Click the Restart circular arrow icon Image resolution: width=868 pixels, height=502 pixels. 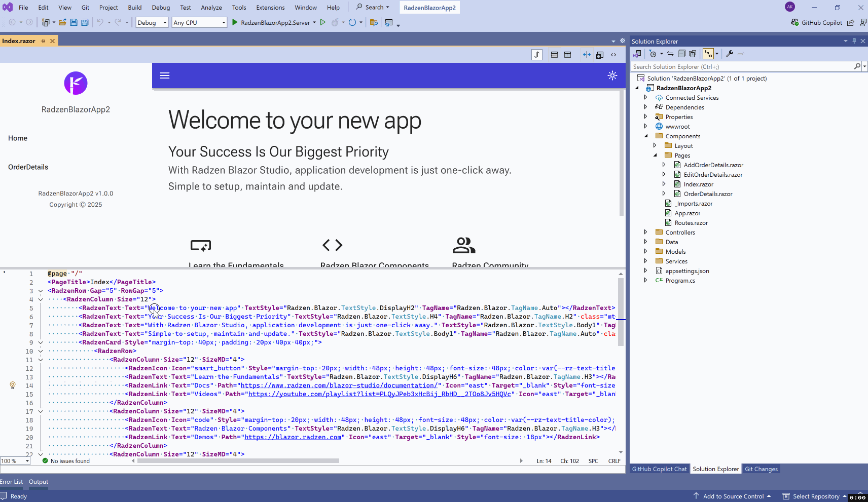pos(352,22)
